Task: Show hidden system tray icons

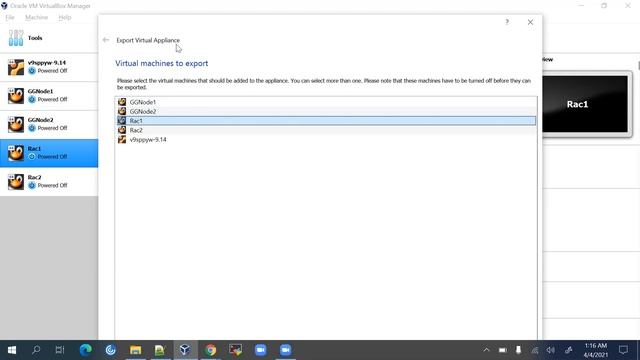Action: 486,350
